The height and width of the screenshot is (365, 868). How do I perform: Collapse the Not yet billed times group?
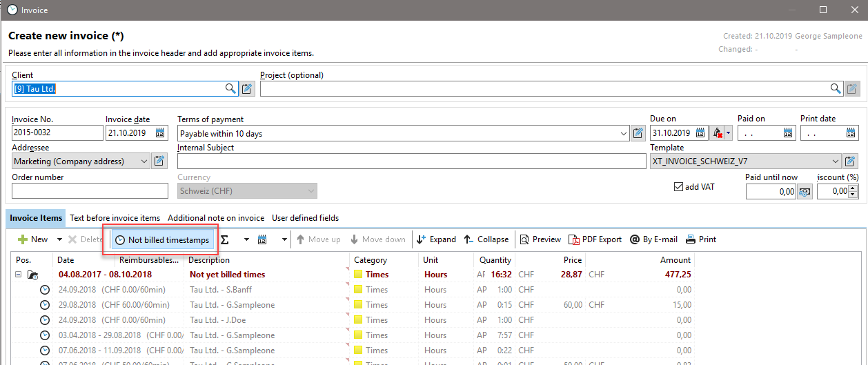pos(18,275)
